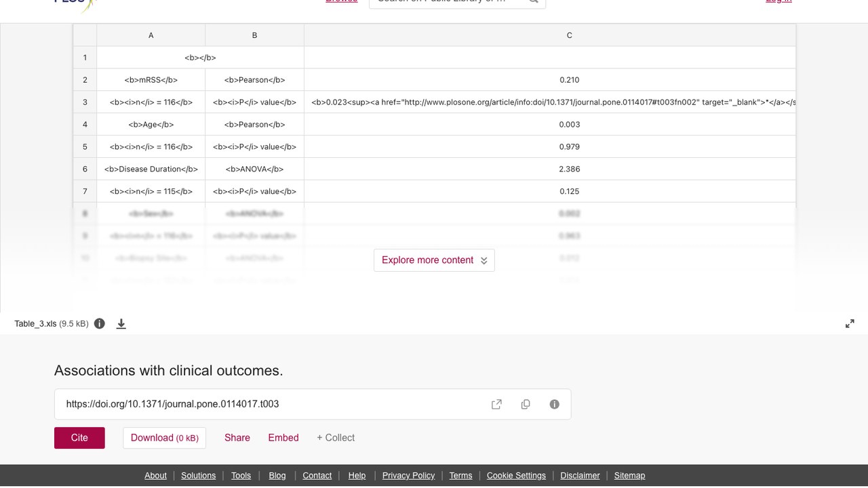
Task: Copy the DOI using the copy icon
Action: 526,404
